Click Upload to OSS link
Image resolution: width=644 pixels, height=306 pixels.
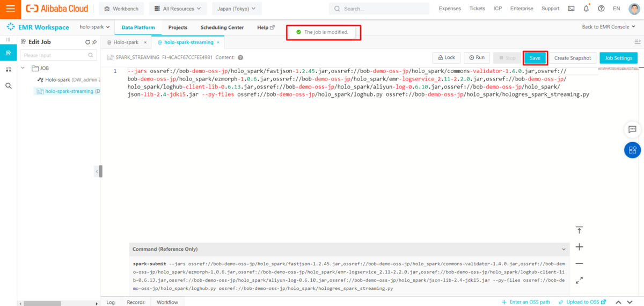[x=583, y=302]
